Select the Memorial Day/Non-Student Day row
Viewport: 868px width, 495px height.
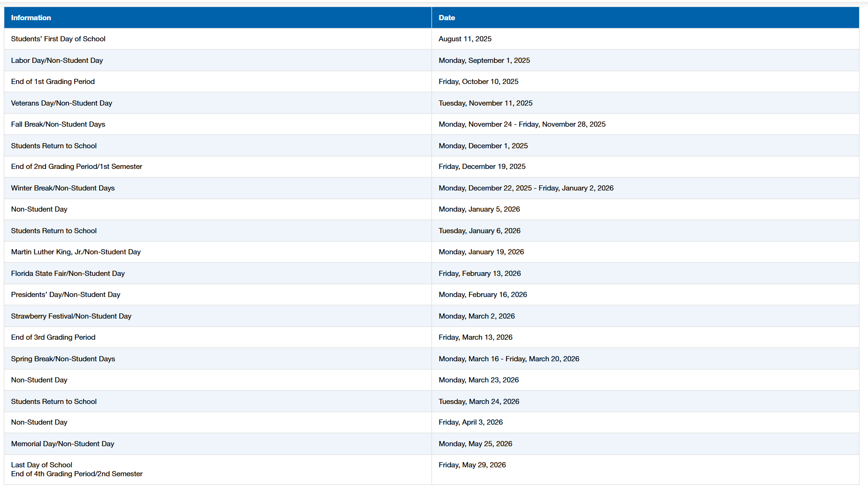(x=62, y=443)
